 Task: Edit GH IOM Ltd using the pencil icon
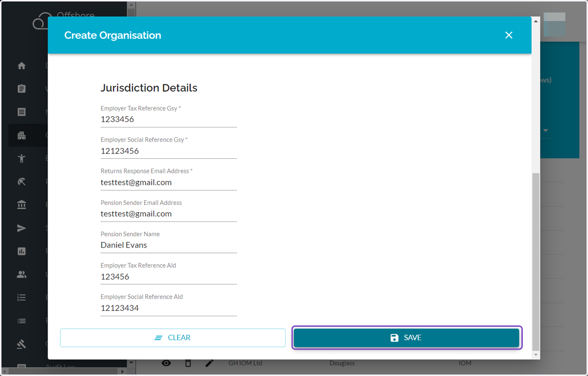[x=210, y=363]
